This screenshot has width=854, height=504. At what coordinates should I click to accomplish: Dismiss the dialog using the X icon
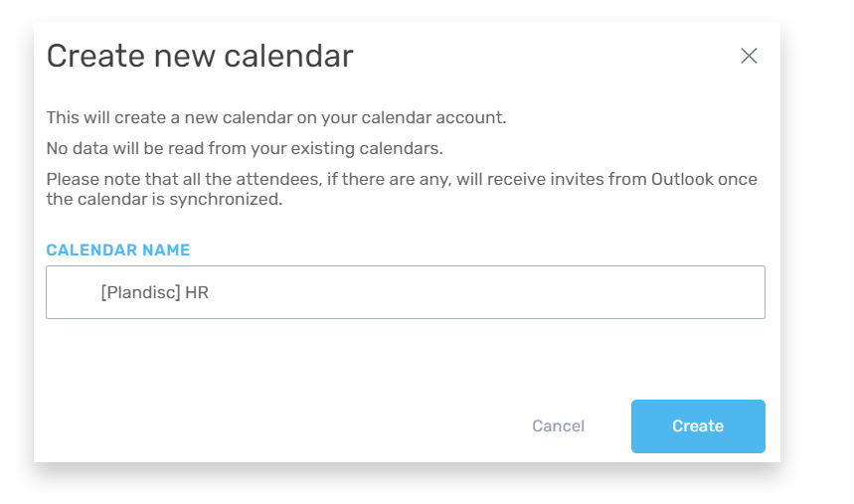749,56
